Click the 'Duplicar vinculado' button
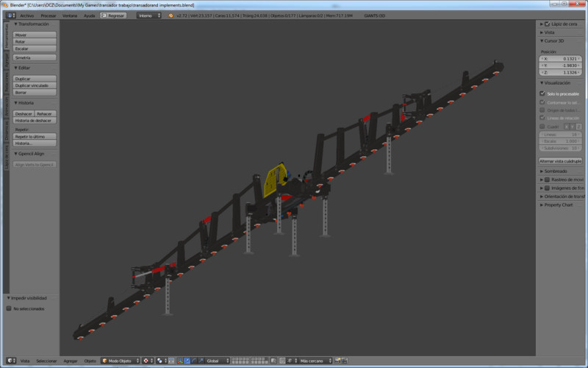588x368 pixels. (35, 85)
